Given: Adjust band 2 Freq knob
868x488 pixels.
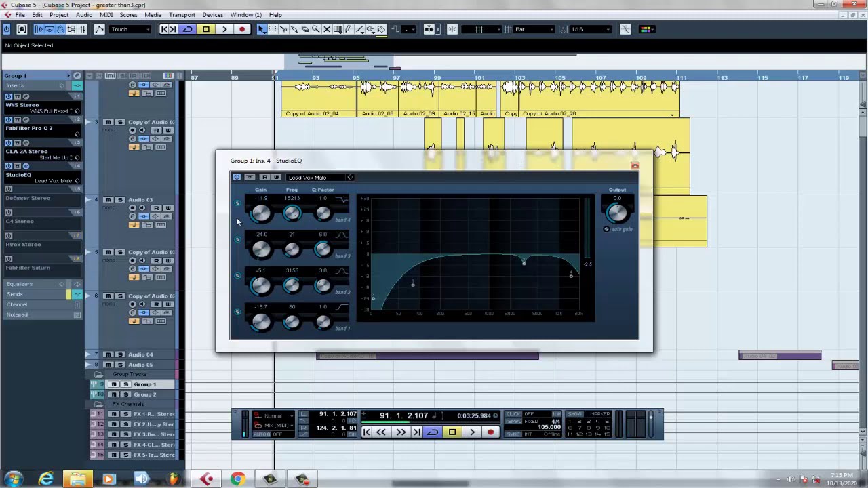Looking at the screenshot, I should pyautogui.click(x=292, y=285).
